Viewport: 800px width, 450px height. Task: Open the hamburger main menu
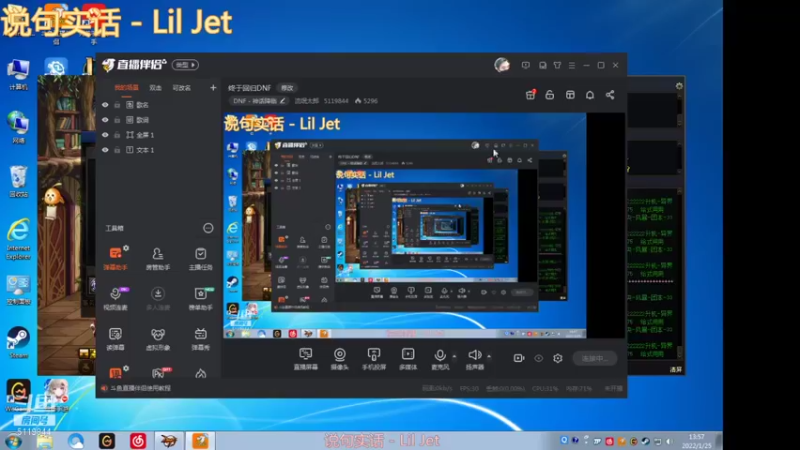[572, 65]
